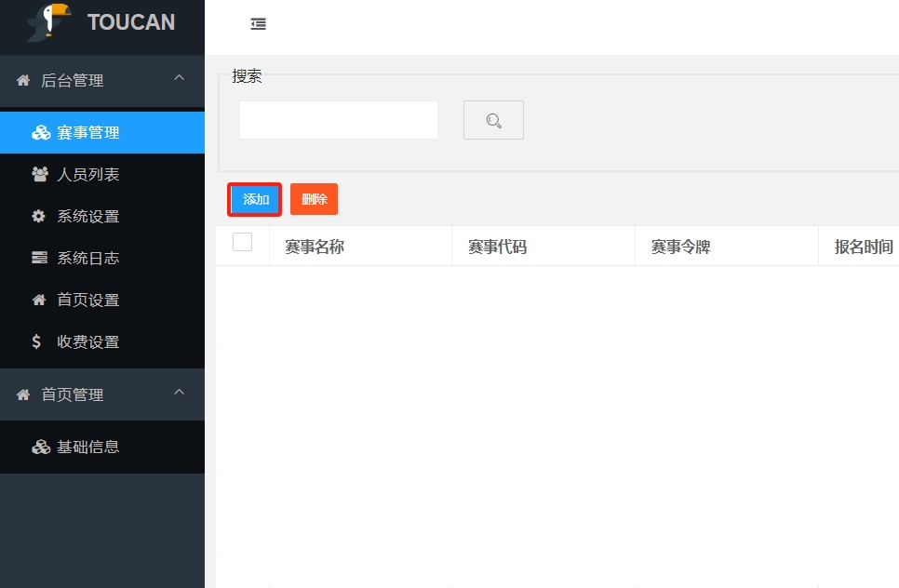The width and height of the screenshot is (899, 588).
Task: Click the home icon beside 首页设置
Action: pos(38,300)
